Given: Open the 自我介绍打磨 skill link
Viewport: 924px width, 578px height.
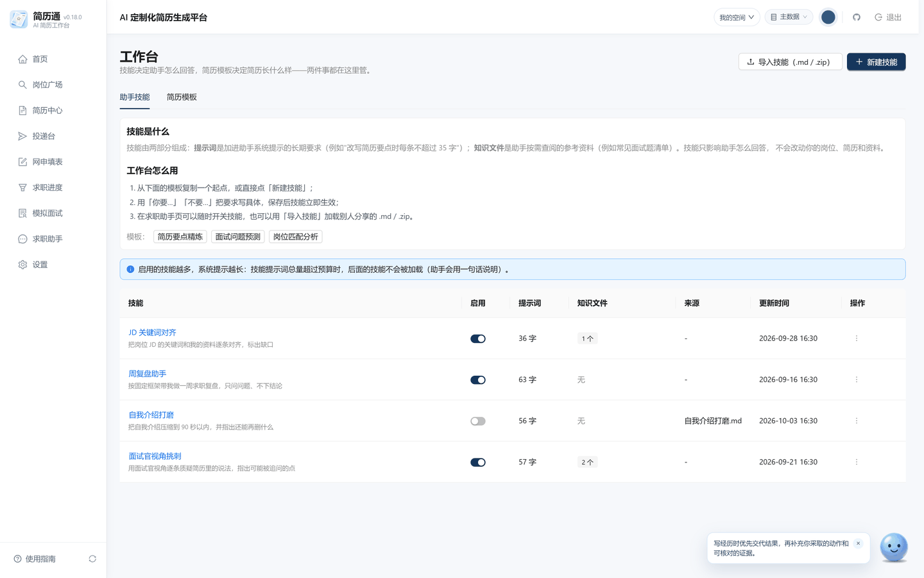Looking at the screenshot, I should [151, 415].
